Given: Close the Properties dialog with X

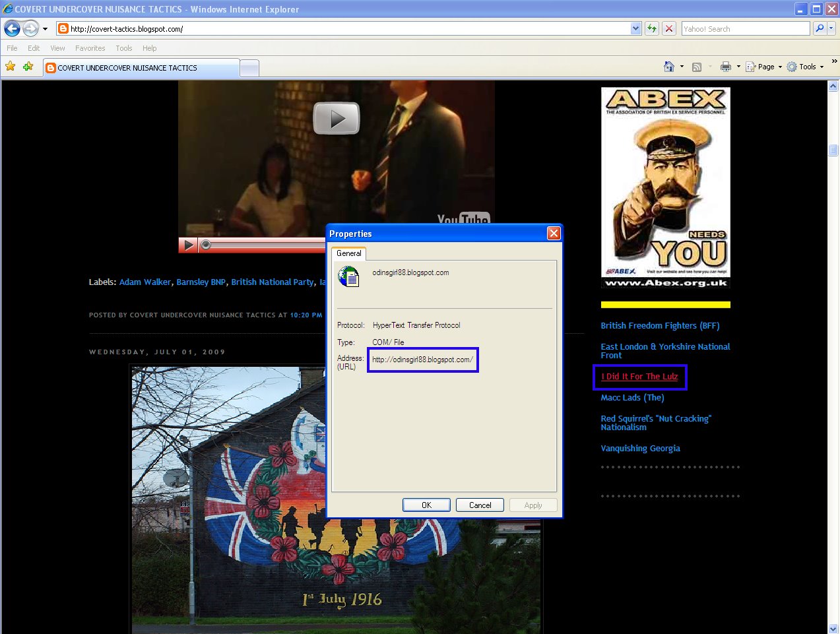Looking at the screenshot, I should pyautogui.click(x=554, y=233).
